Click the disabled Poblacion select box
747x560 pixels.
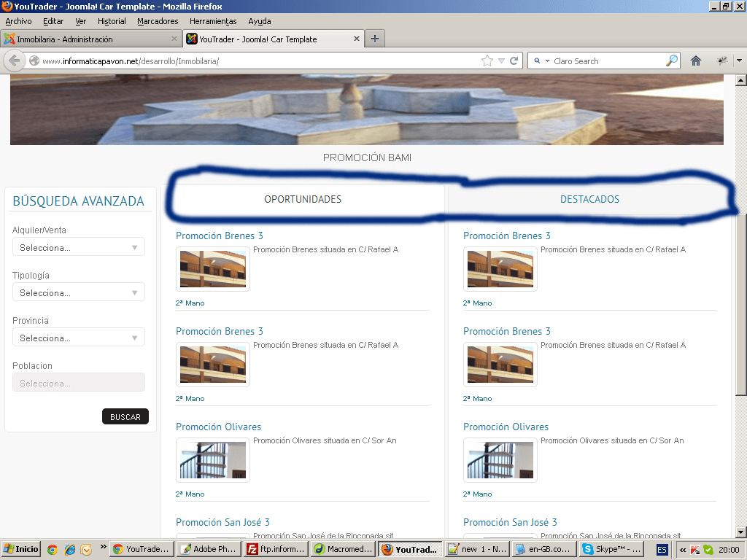[x=79, y=383]
